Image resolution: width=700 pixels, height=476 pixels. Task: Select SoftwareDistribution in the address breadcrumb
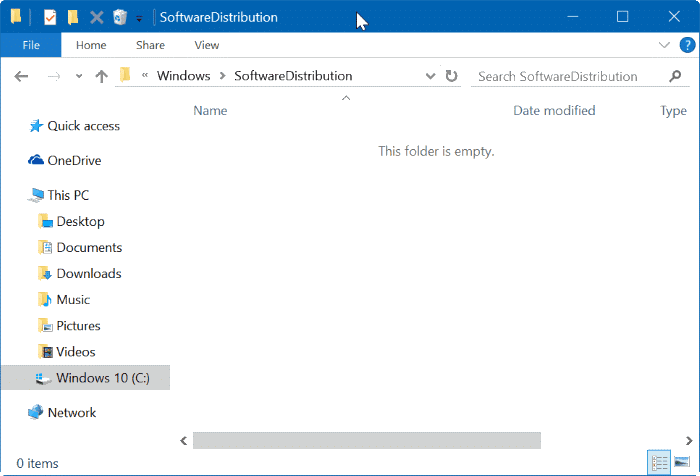coord(293,76)
